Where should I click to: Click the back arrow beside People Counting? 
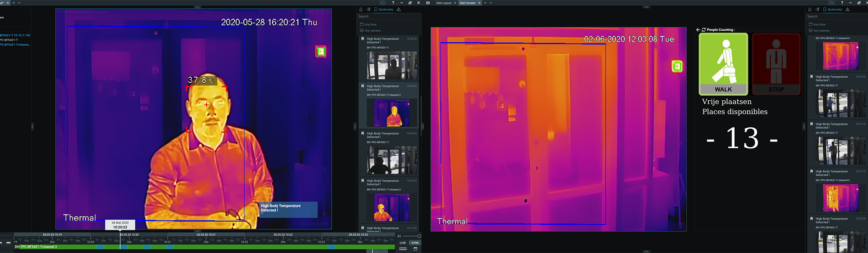click(x=698, y=30)
